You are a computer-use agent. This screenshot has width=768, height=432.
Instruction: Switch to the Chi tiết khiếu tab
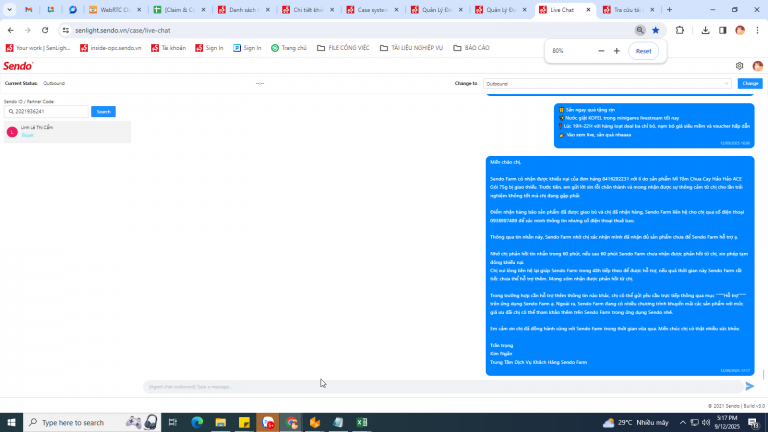(308, 10)
